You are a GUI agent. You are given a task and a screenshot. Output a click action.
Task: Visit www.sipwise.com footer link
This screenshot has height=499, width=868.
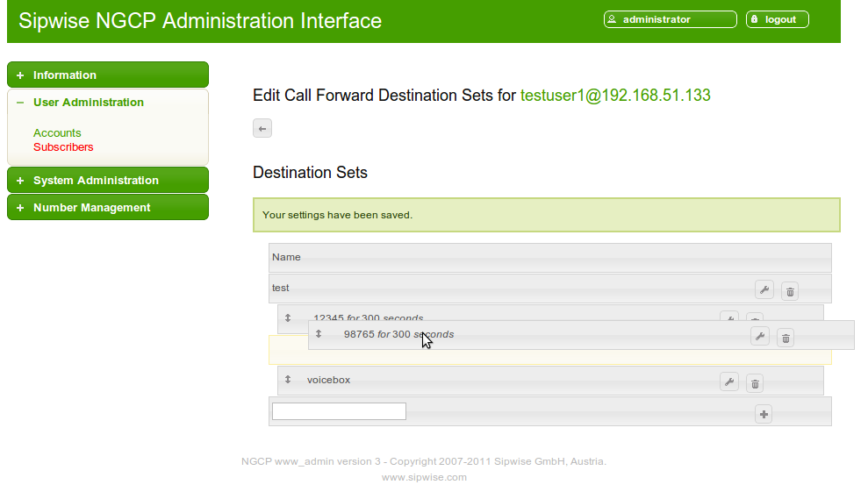pos(424,477)
